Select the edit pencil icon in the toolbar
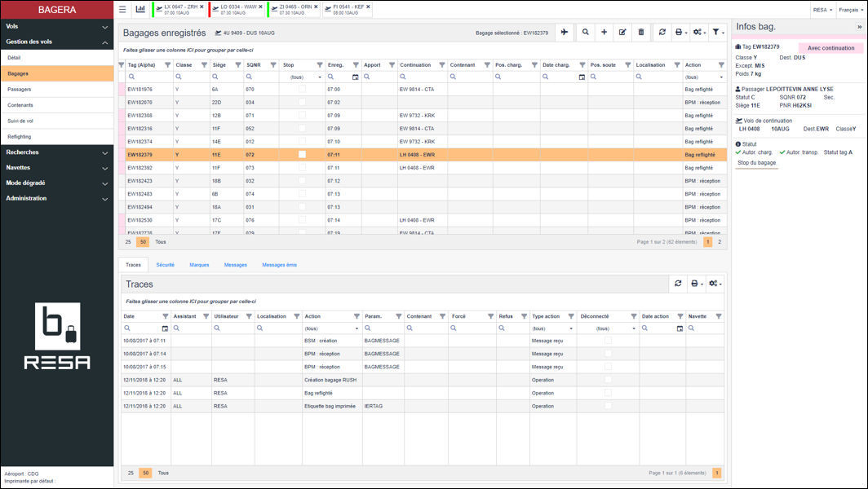This screenshot has height=489, width=868. (622, 32)
